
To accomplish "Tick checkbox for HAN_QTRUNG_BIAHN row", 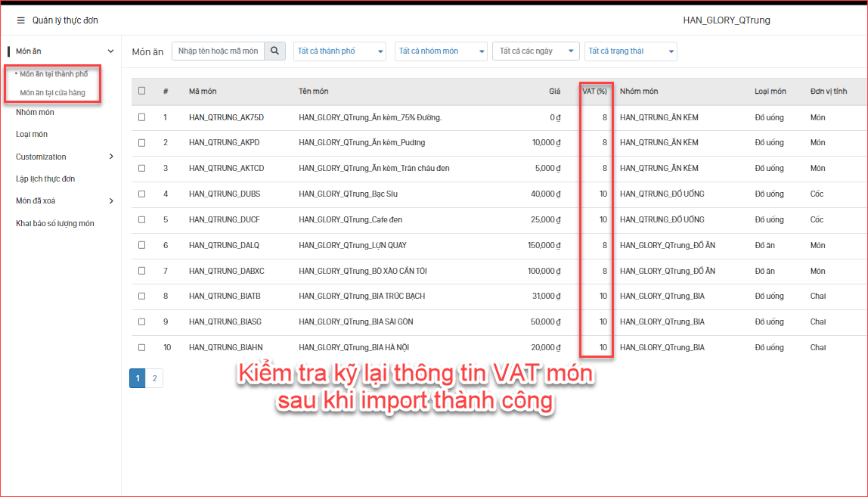I will pyautogui.click(x=141, y=347).
